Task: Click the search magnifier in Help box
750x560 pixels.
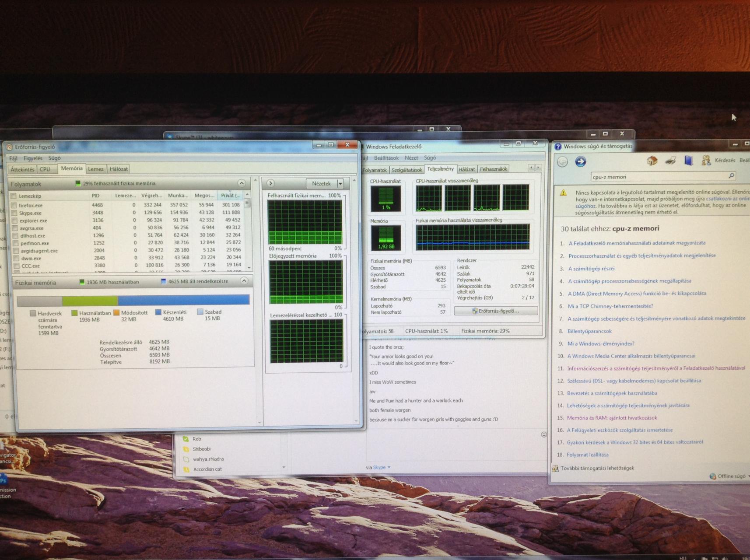Action: coord(731,176)
